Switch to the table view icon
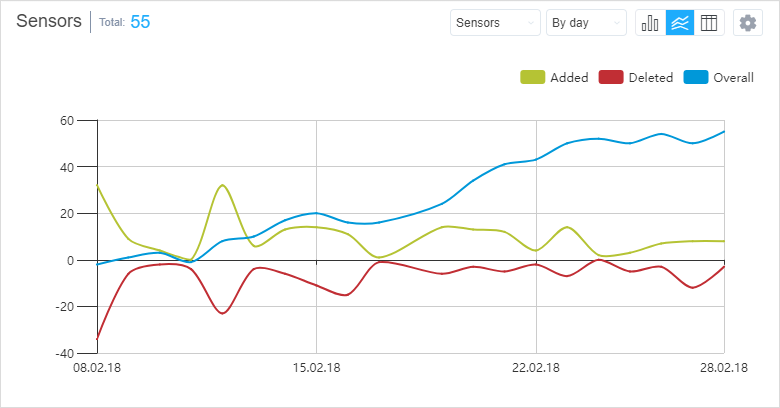 709,23
